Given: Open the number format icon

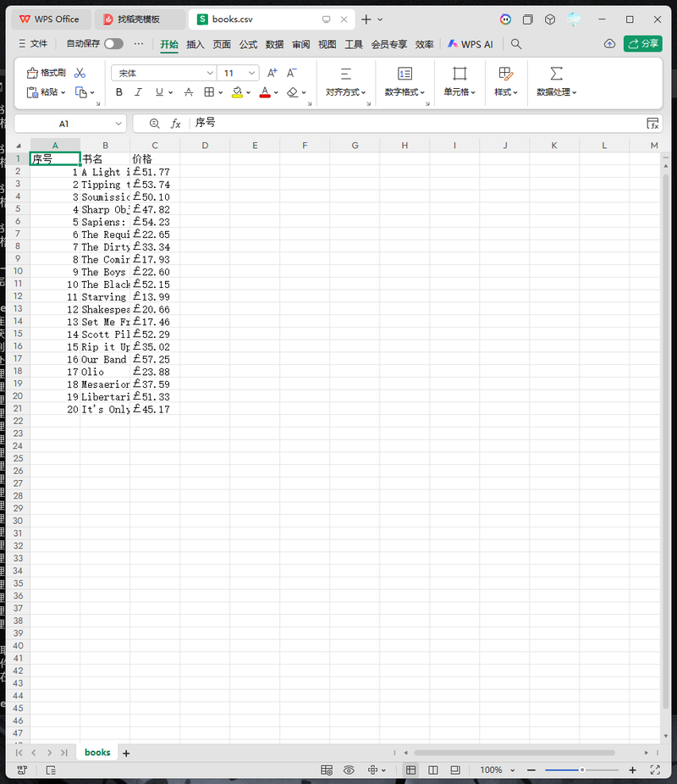Looking at the screenshot, I should (405, 74).
